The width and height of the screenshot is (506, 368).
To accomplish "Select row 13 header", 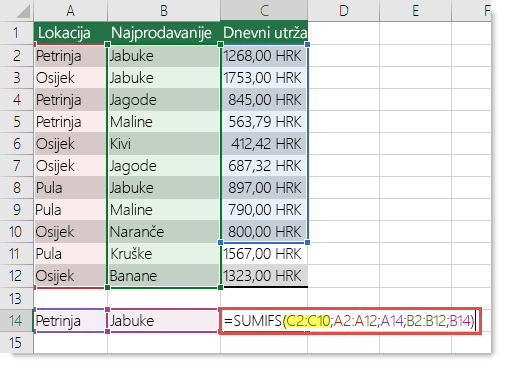I will pyautogui.click(x=16, y=298).
